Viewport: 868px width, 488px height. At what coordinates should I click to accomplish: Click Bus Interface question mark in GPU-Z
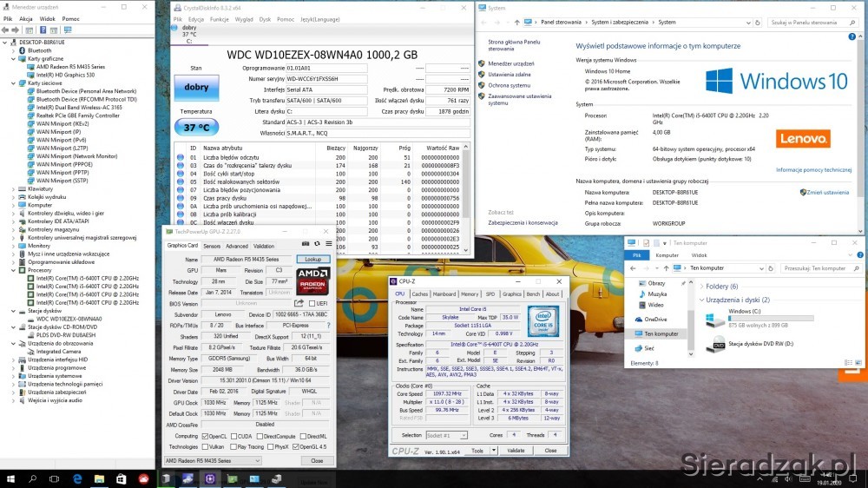point(328,326)
